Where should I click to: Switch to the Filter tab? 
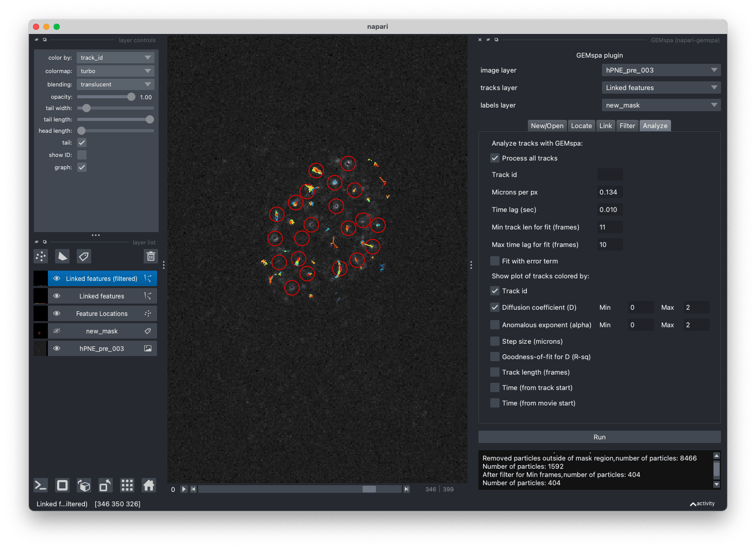[x=627, y=126]
